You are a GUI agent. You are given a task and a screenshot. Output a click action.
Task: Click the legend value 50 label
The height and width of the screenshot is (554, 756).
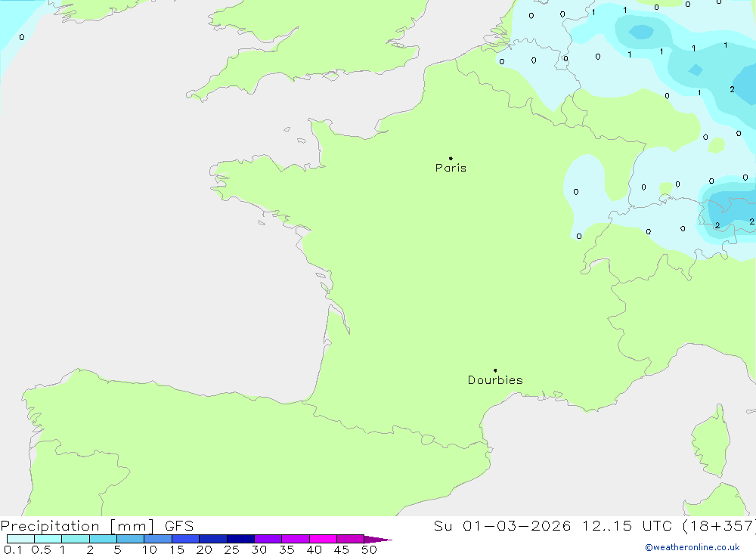coord(369,549)
